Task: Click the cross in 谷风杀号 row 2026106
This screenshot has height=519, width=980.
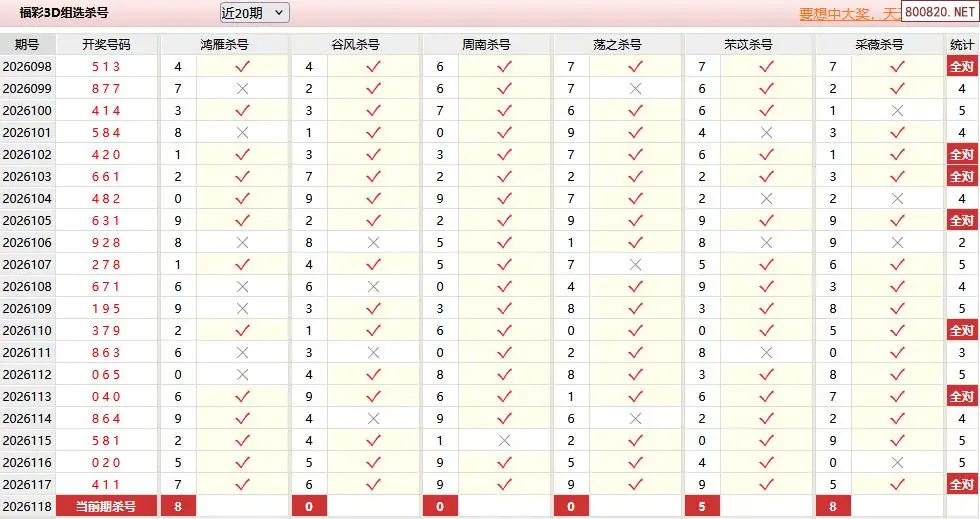Action: click(x=373, y=243)
